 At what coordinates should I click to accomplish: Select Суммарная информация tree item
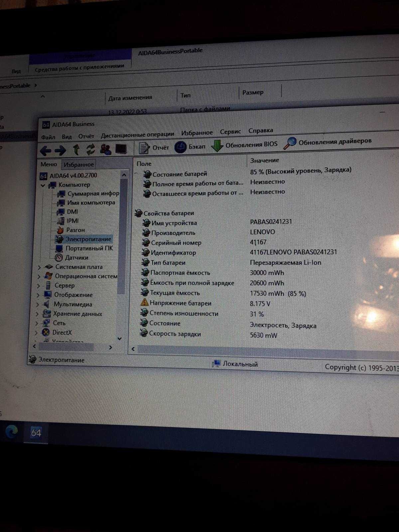[88, 194]
